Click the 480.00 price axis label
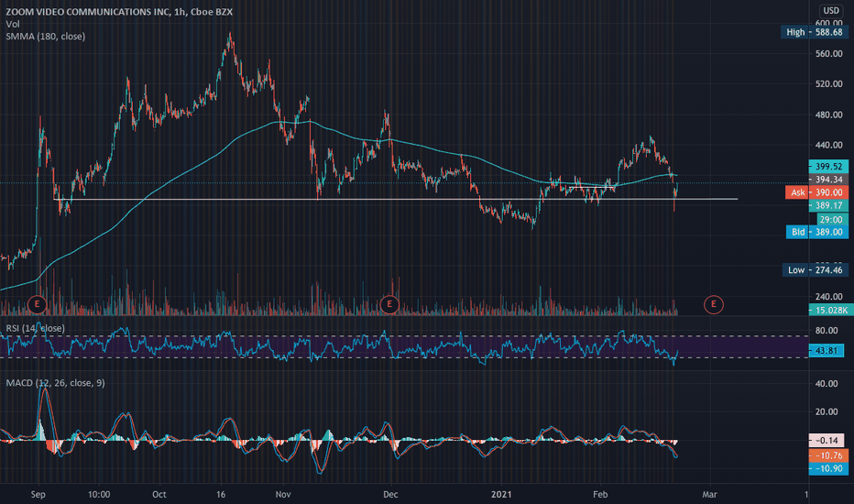854x504 pixels. click(x=829, y=115)
